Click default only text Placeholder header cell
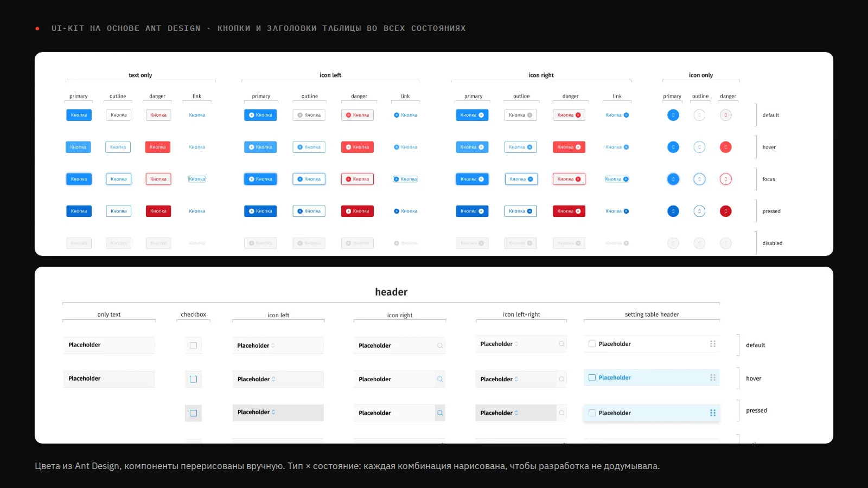 tap(108, 345)
